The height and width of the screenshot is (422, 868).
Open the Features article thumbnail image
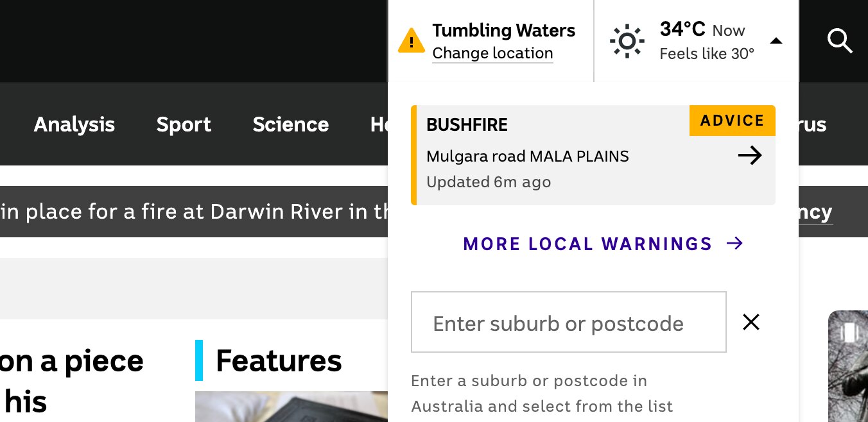coord(291,407)
